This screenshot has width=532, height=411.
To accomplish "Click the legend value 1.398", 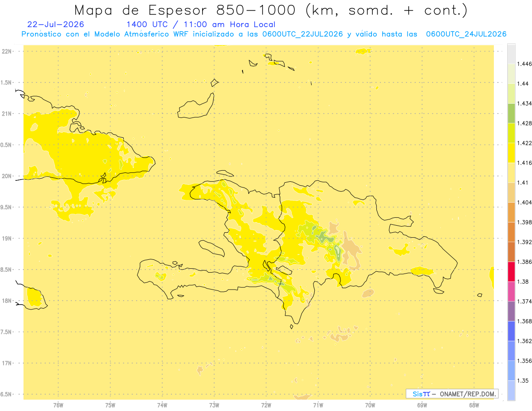I will (x=524, y=222).
